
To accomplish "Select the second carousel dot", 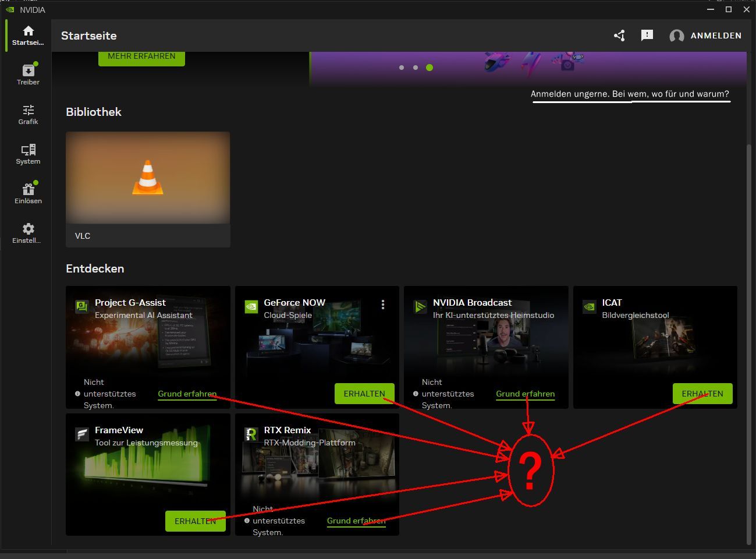I will pos(416,68).
